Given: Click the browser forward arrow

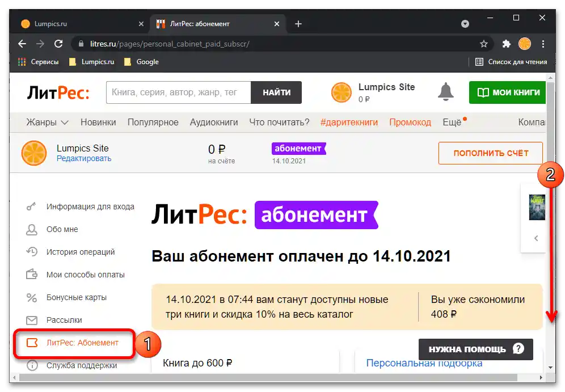Looking at the screenshot, I should 40,44.
